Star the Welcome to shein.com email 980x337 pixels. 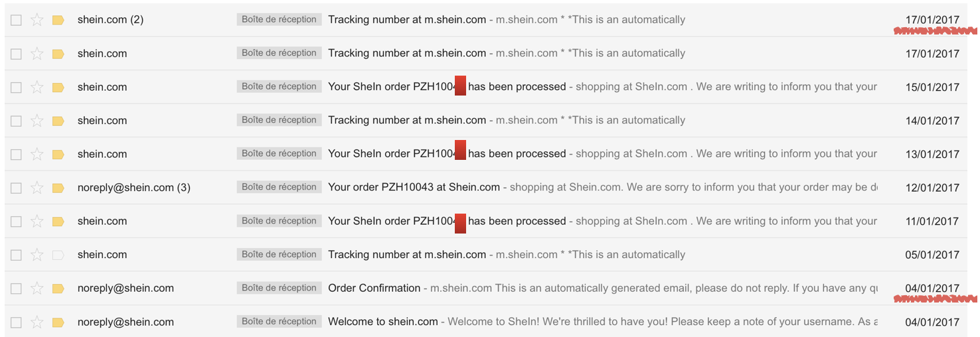[x=37, y=322]
